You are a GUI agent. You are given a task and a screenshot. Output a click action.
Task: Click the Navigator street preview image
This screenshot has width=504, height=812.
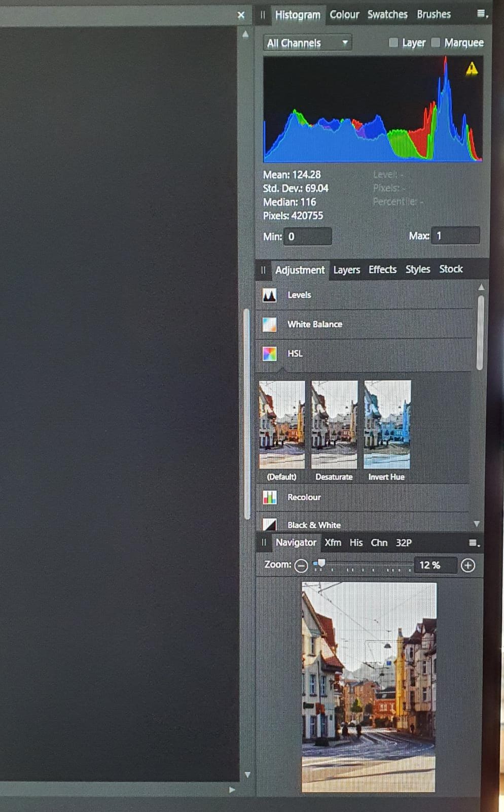[x=369, y=687]
